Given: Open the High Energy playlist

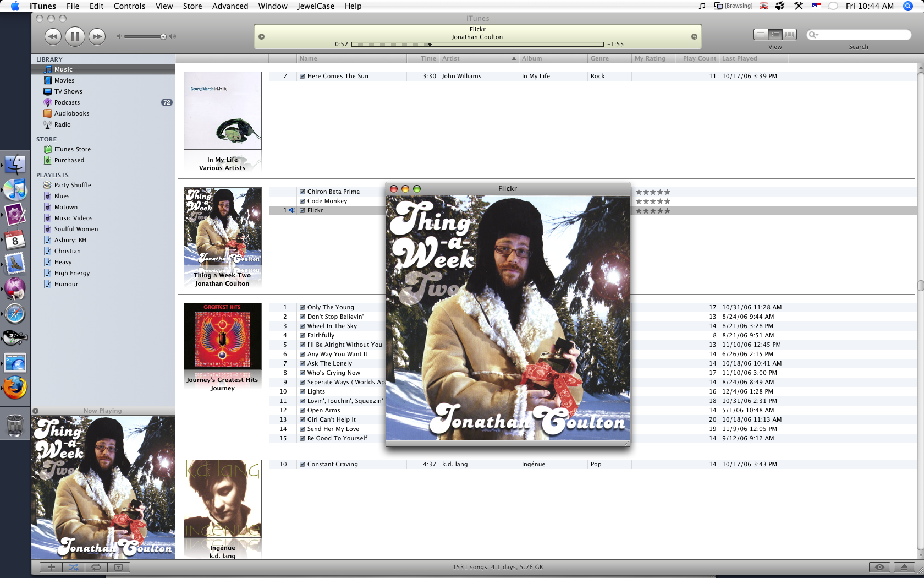Looking at the screenshot, I should pos(103,273).
